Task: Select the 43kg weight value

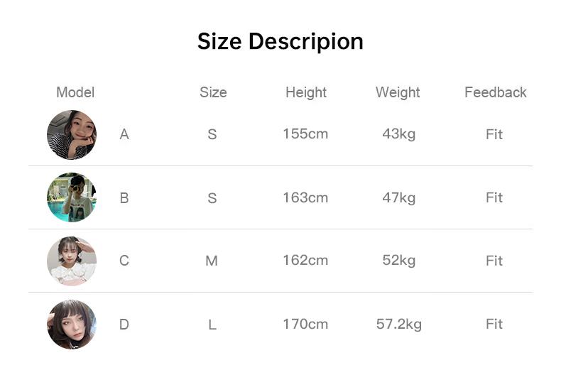Action: 398,134
